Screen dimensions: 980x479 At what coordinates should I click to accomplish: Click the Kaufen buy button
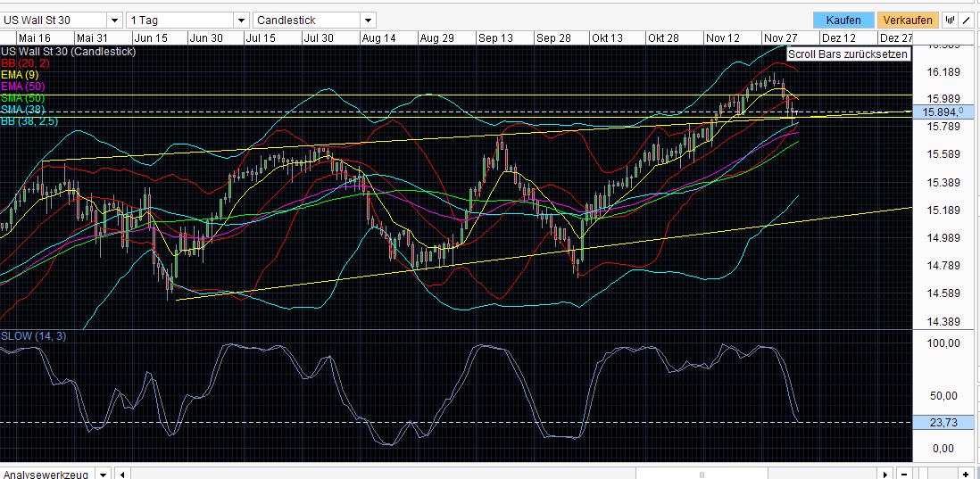[x=843, y=20]
